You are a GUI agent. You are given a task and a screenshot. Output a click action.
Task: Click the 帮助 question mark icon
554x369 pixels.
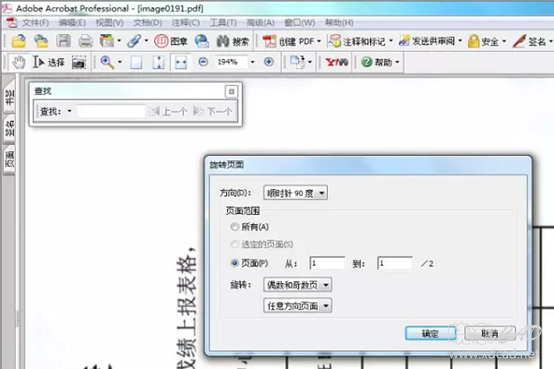pyautogui.click(x=367, y=62)
